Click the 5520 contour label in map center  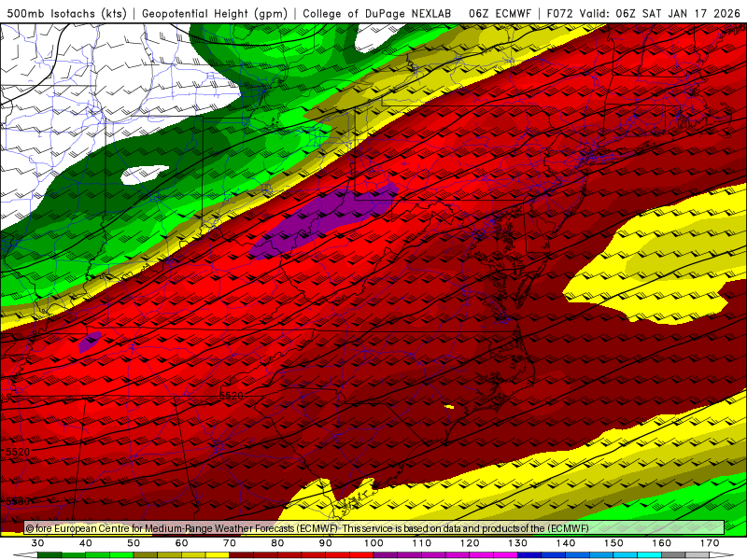[232, 395]
